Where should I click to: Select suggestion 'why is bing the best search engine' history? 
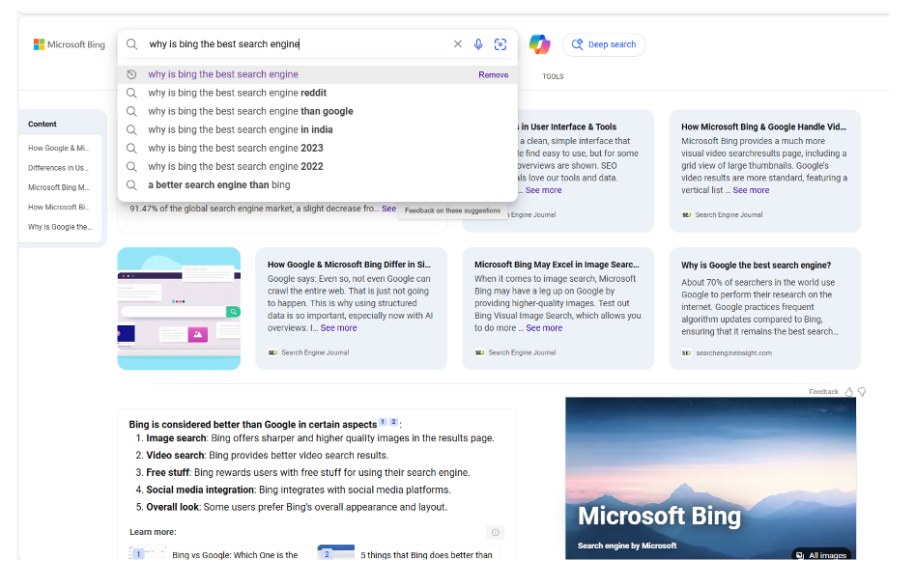(318, 74)
